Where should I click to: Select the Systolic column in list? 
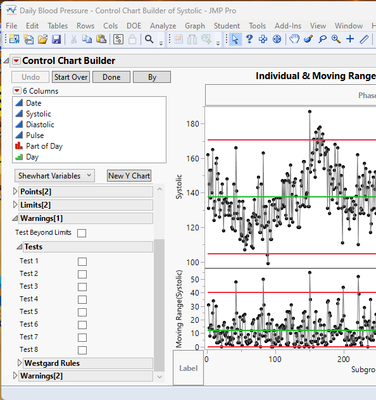pos(38,114)
